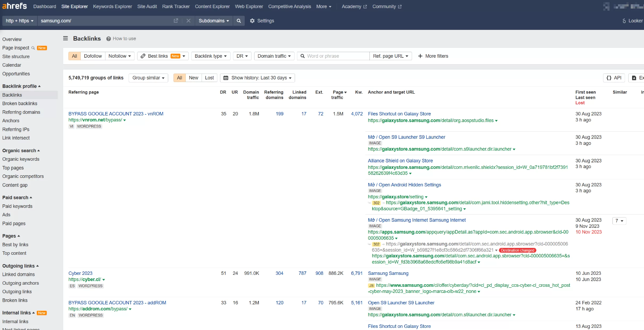644x330 pixels.
Task: Clear the target input using the X icon
Action: [188, 21]
